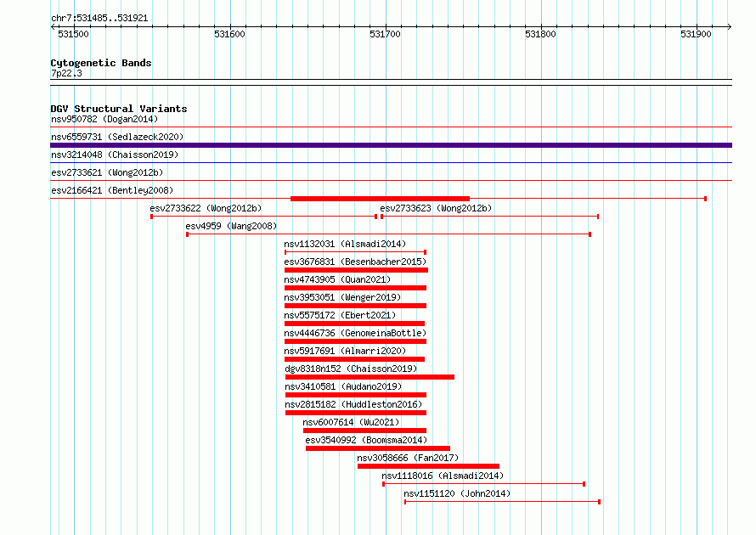Click the red bar under nsv6007614

point(365,431)
